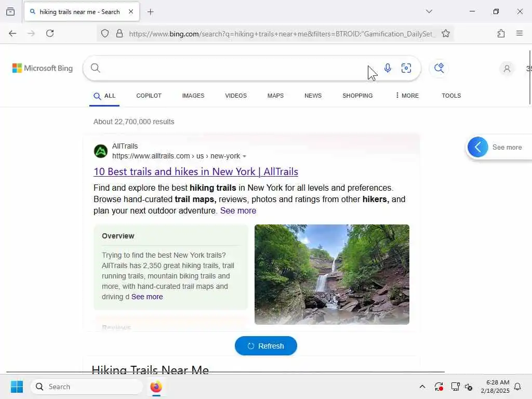Click the Microsoft Bing logo
The width and height of the screenshot is (532, 399).
tap(43, 68)
